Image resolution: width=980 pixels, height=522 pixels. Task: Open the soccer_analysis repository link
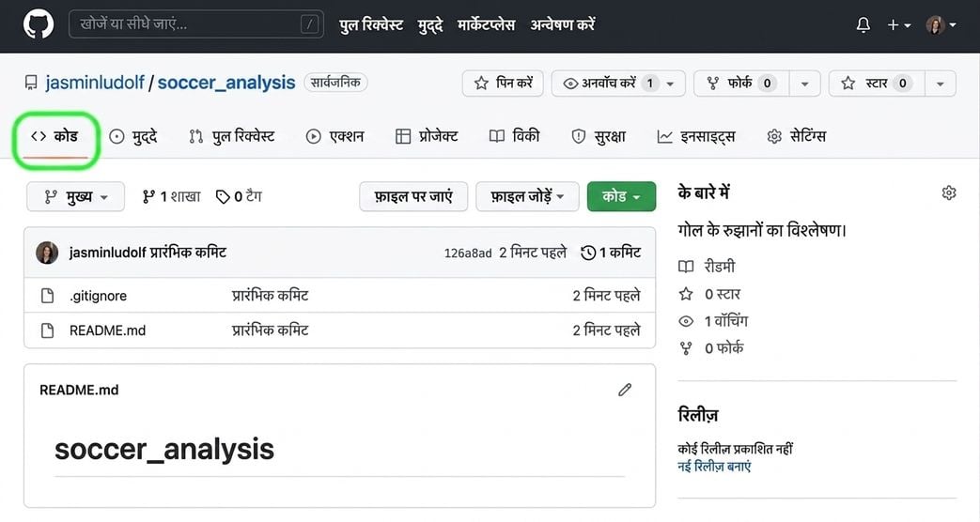(x=226, y=83)
